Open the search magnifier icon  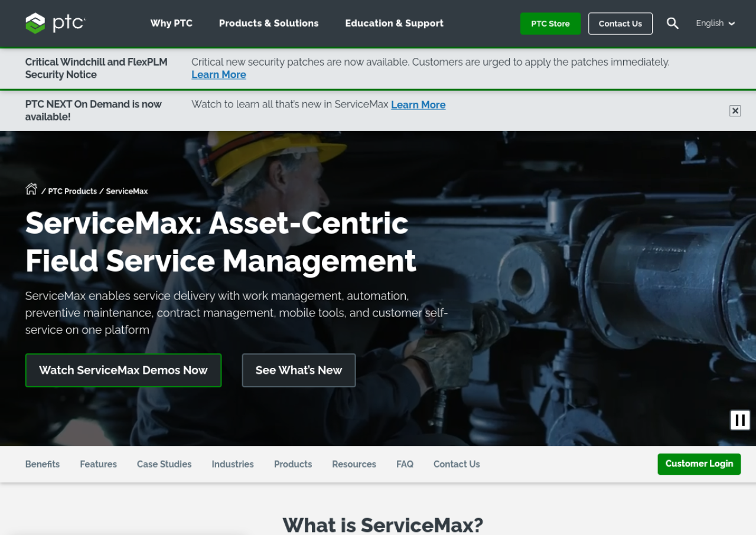pos(673,23)
